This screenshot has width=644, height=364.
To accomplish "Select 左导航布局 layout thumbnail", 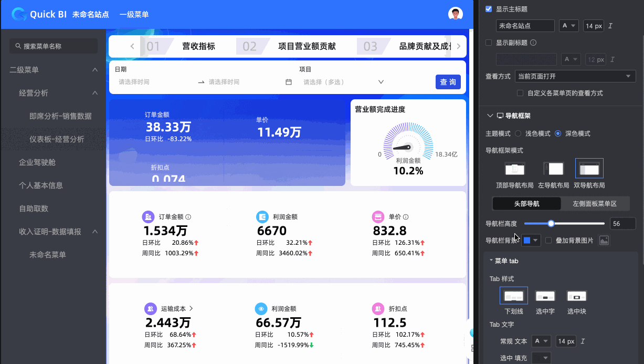I will [553, 169].
